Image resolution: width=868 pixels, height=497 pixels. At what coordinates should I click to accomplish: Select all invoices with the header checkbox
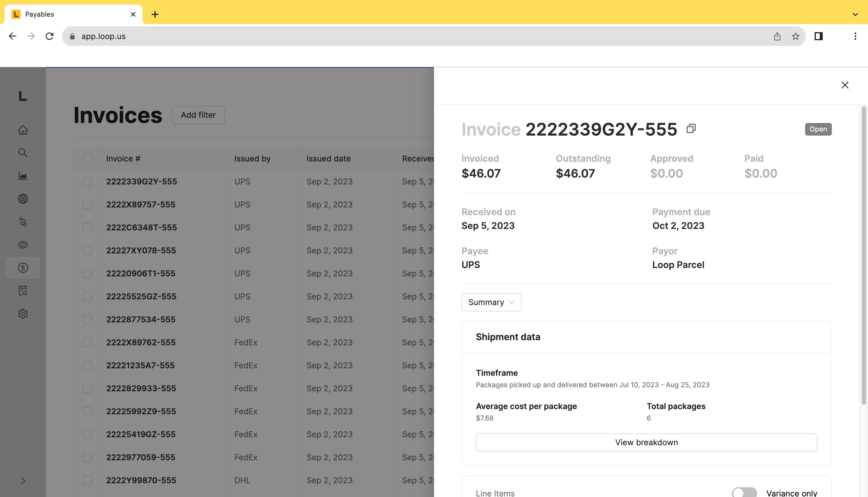coord(87,158)
